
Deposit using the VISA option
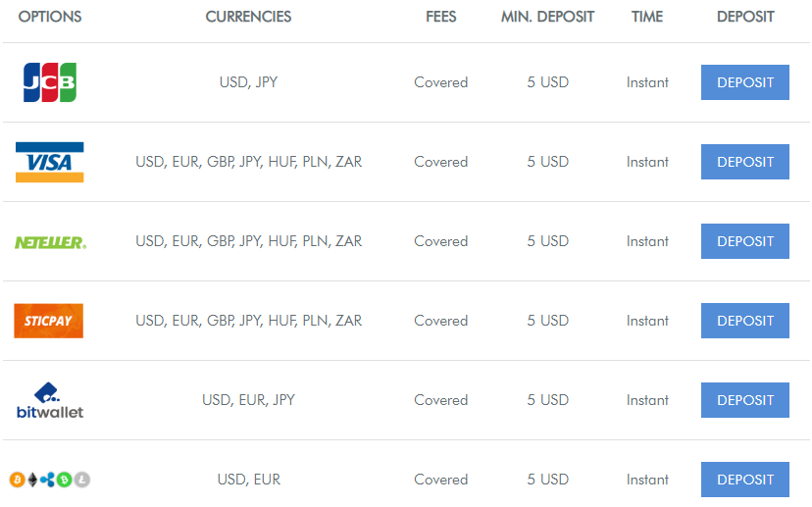[744, 162]
